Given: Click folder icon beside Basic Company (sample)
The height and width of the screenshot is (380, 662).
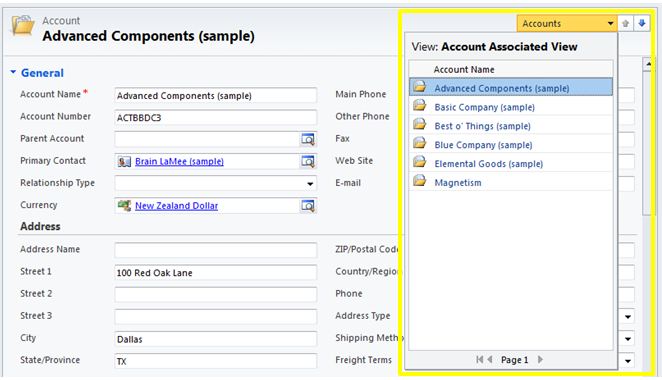Looking at the screenshot, I should pos(420,106).
